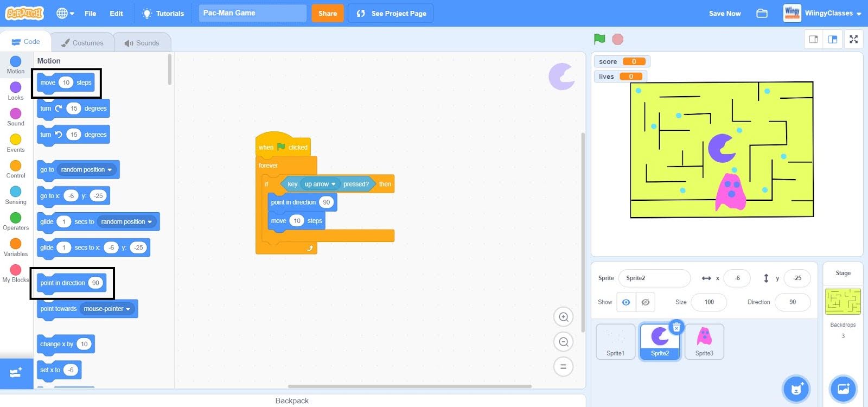Image resolution: width=868 pixels, height=407 pixels.
Task: Delete Sprite2 with the trash icon
Action: click(676, 327)
